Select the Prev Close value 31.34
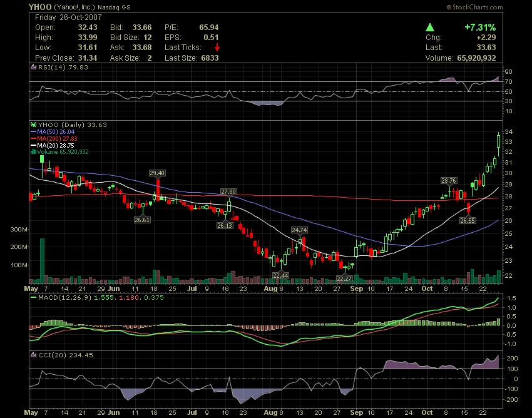 (x=88, y=58)
